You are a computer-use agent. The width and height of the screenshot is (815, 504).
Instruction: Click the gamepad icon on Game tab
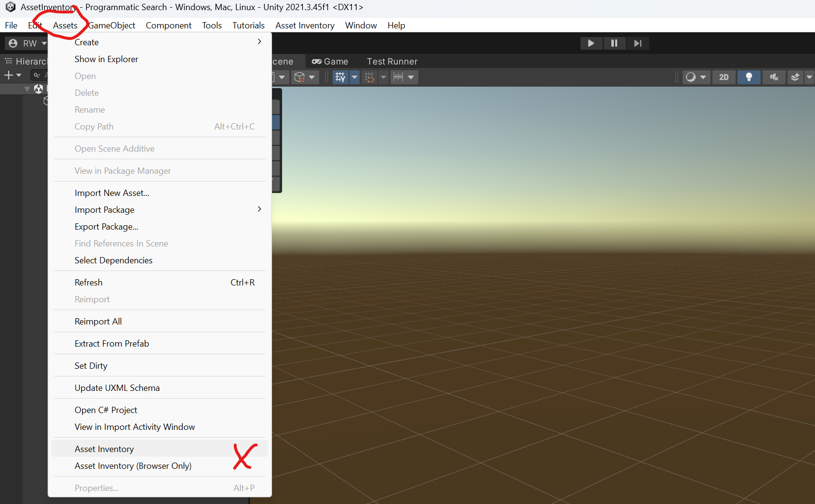pyautogui.click(x=317, y=62)
